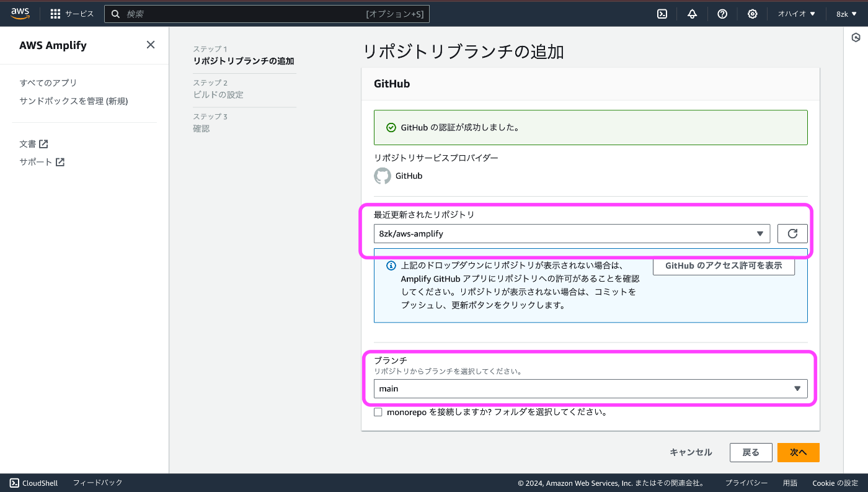Image resolution: width=868 pixels, height=492 pixels.
Task: Open the services grid menu icon
Action: [55, 14]
